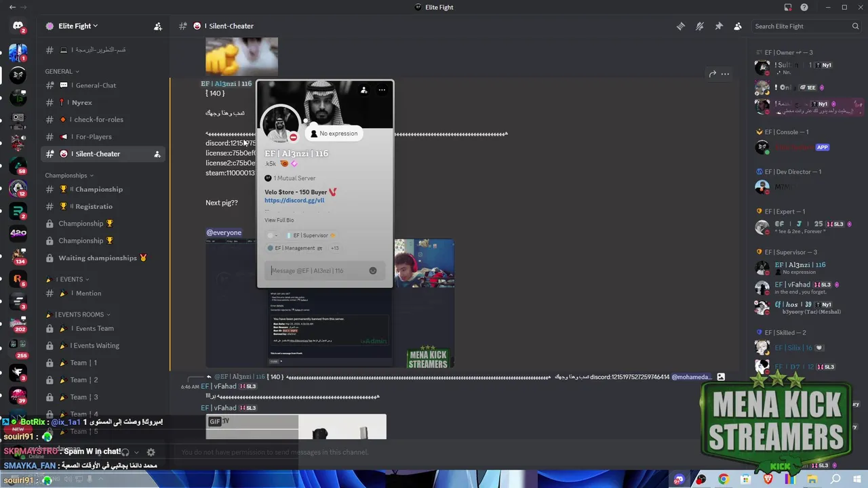The height and width of the screenshot is (488, 868).
Task: Open more options on profile popup
Action: click(x=382, y=90)
